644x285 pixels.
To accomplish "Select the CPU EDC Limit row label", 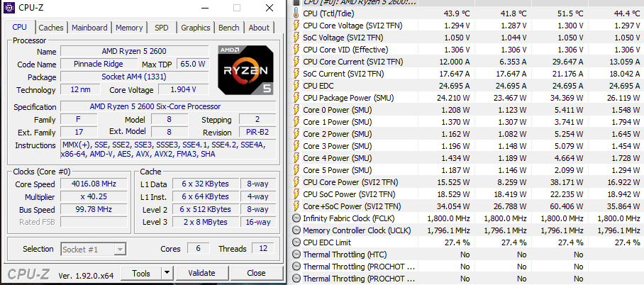I will point(326,242).
